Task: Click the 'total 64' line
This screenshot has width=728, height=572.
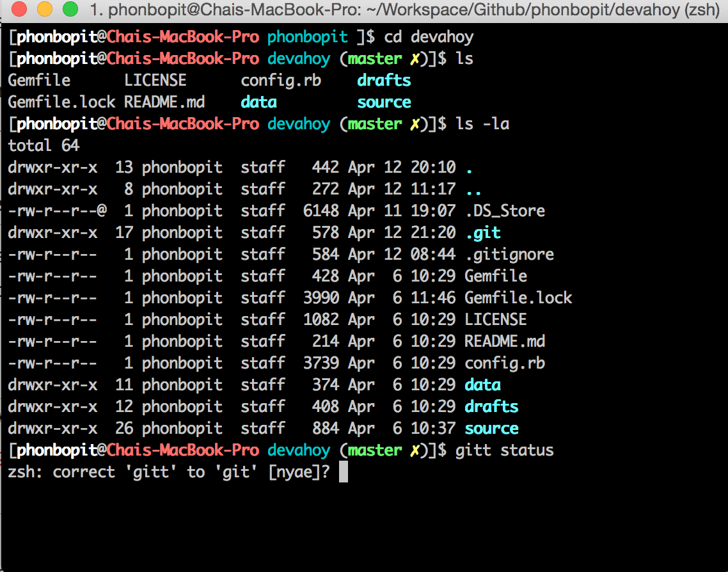Action: click(x=44, y=146)
